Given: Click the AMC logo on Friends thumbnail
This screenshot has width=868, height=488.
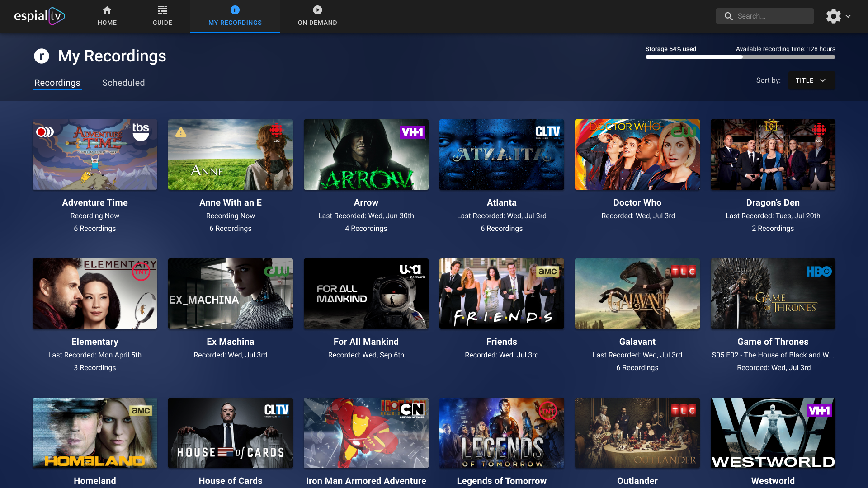Looking at the screenshot, I should tap(547, 272).
